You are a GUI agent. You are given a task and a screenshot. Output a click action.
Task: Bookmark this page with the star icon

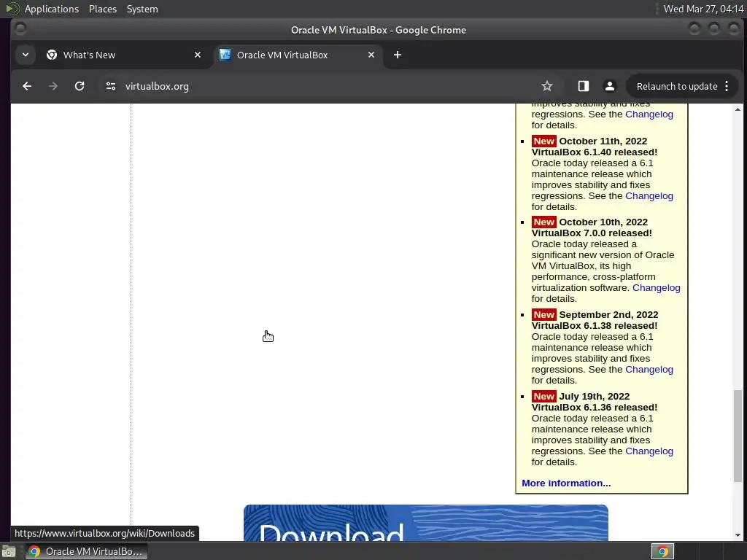(x=547, y=86)
